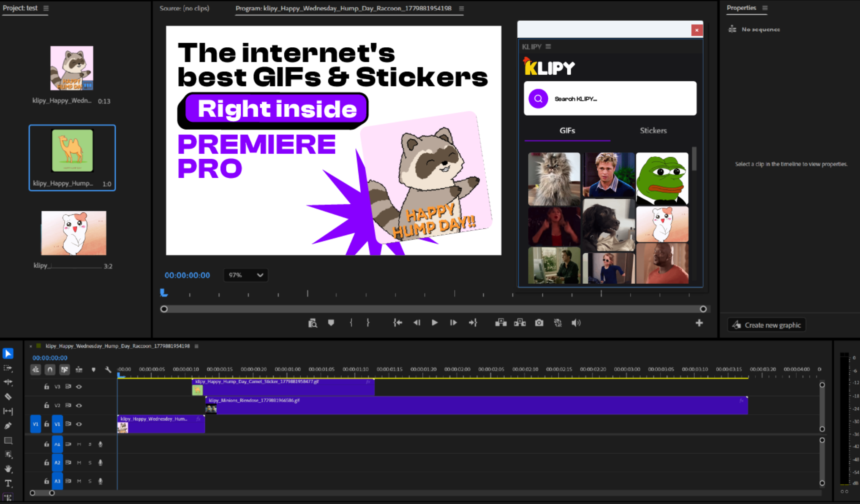Screen dimensions: 860x504
Task: Select the Program monitor tab
Action: (343, 8)
